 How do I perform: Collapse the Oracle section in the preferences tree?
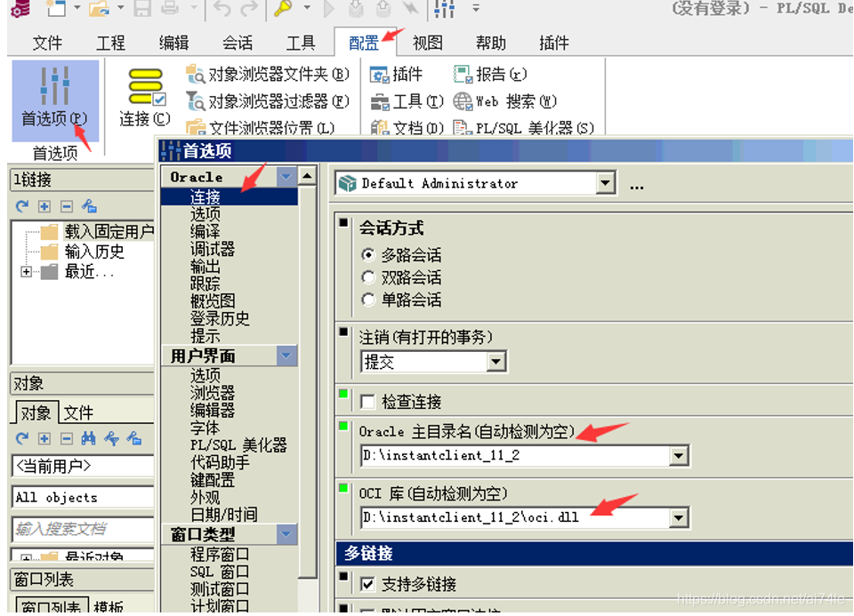click(x=286, y=176)
